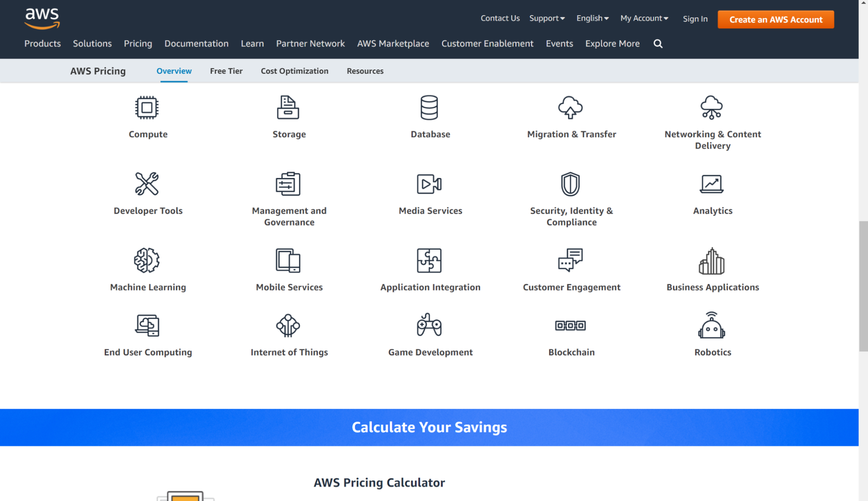The height and width of the screenshot is (501, 868).
Task: Open the Machine Learning link text
Action: [148, 287]
